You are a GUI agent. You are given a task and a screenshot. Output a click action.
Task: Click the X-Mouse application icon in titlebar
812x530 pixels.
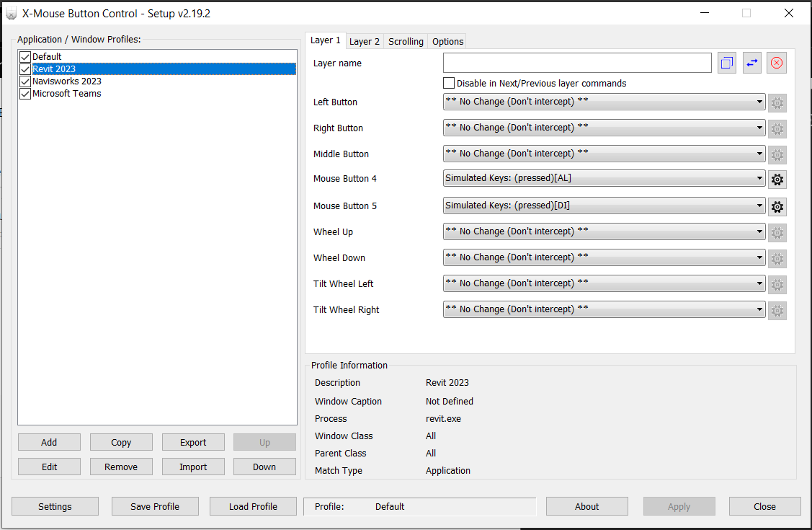(10, 12)
